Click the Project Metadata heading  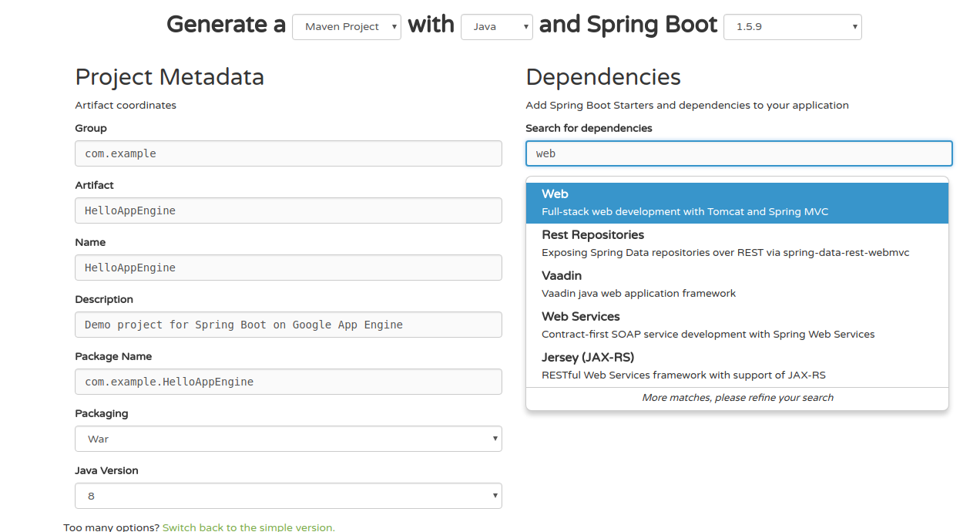click(x=169, y=77)
